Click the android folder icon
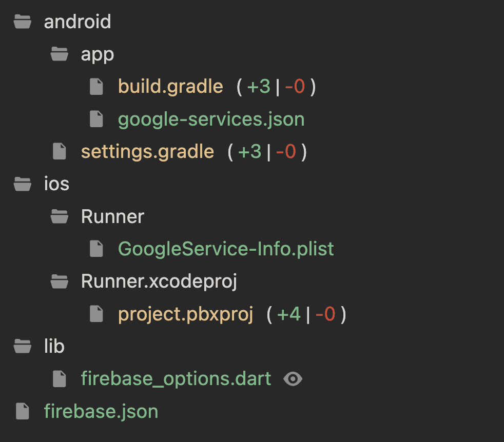504x442 pixels. pos(23,22)
